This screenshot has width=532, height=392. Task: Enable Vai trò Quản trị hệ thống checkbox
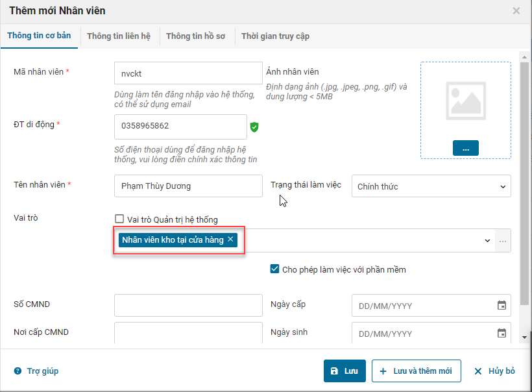click(119, 219)
